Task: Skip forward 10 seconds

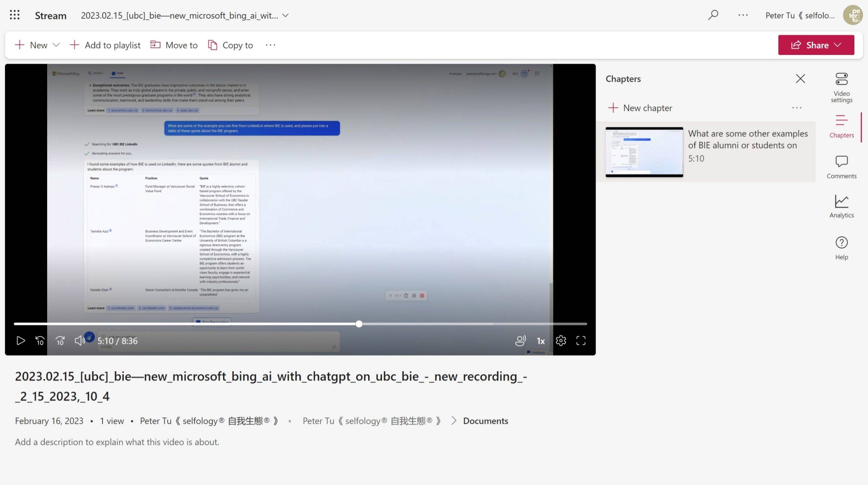Action: click(x=60, y=341)
